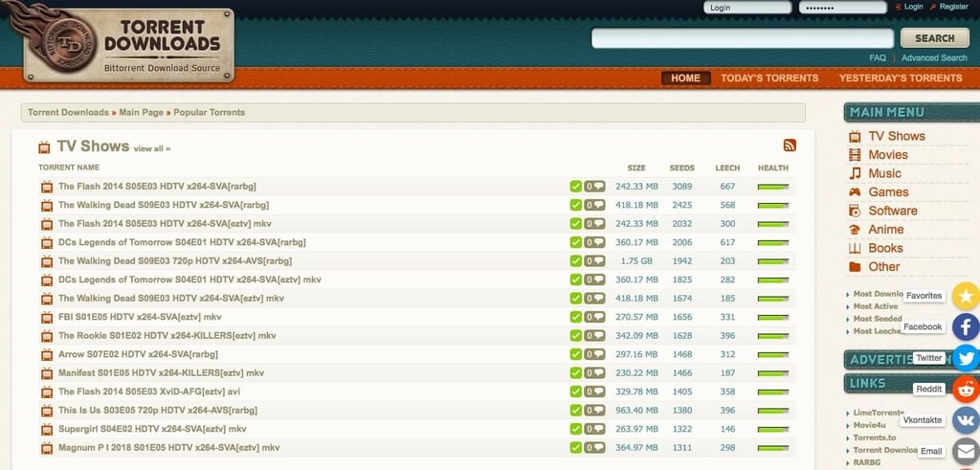Click the Software disk icon
The width and height of the screenshot is (980, 470).
(855, 211)
